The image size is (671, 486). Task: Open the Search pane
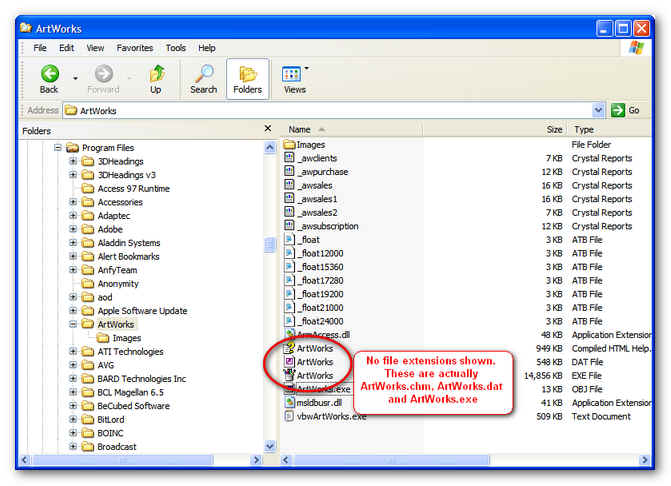pyautogui.click(x=204, y=79)
